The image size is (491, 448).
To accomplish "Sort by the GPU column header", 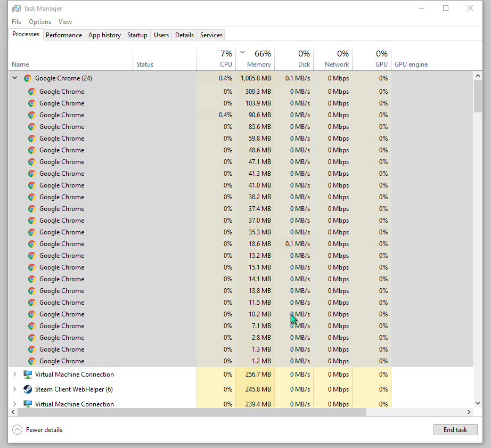I will pyautogui.click(x=372, y=59).
